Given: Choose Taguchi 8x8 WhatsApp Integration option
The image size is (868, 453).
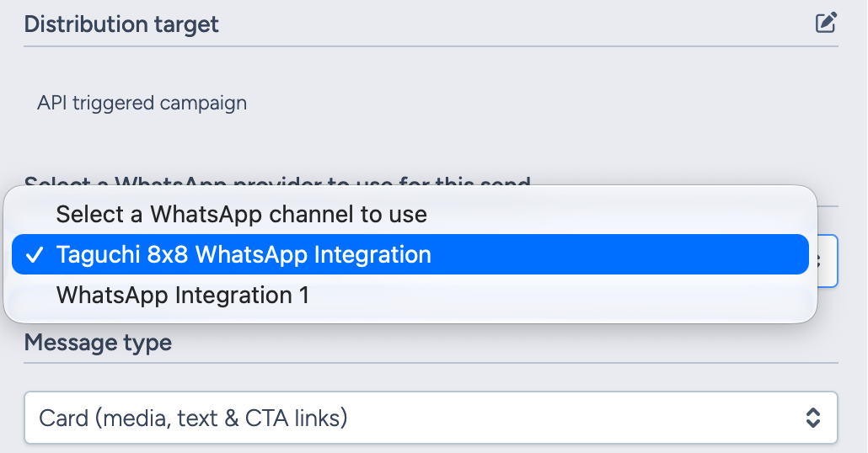Looking at the screenshot, I should coord(410,254).
